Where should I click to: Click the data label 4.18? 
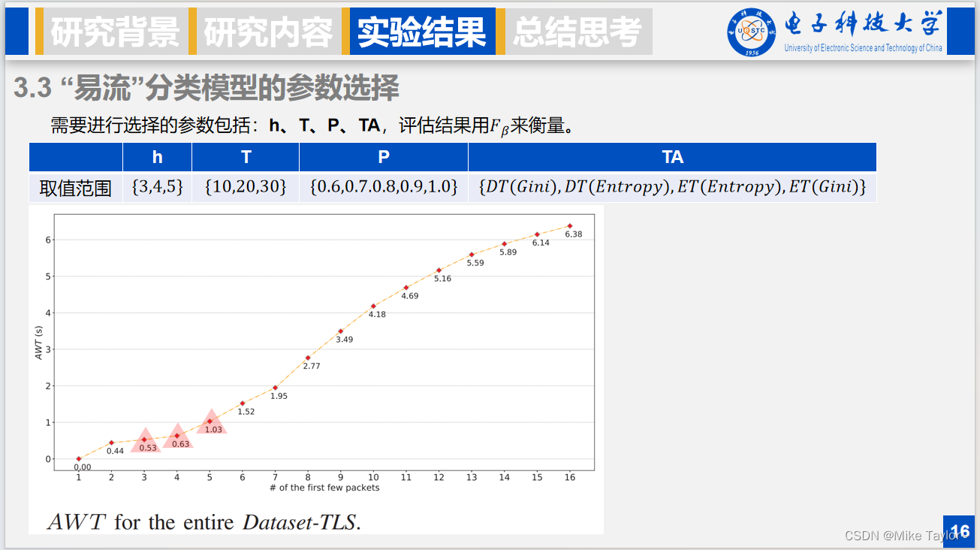(377, 314)
